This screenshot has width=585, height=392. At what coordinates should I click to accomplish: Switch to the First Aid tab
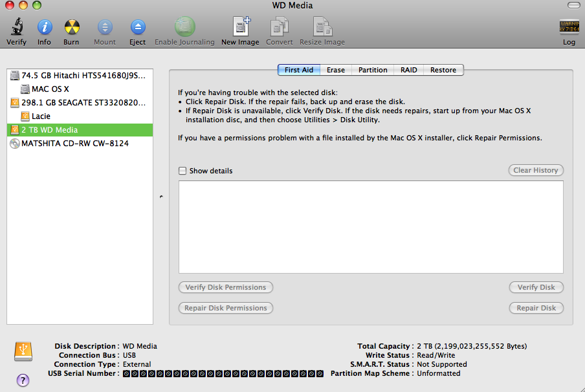click(299, 70)
